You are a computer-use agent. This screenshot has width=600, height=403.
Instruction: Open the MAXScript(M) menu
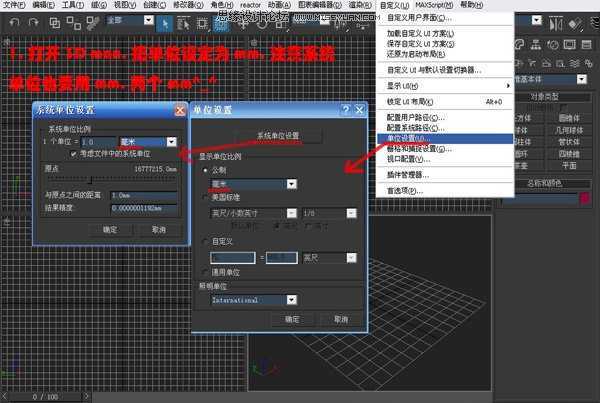click(x=434, y=5)
